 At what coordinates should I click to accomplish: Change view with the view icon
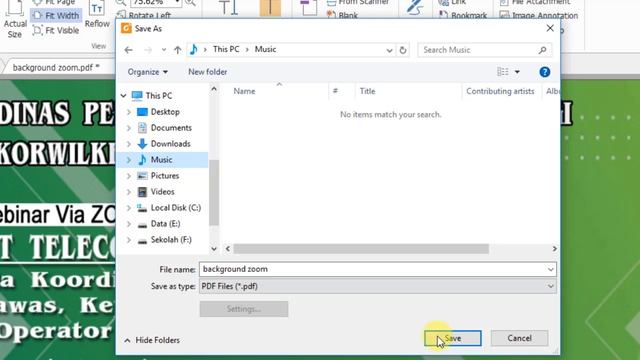pos(502,72)
